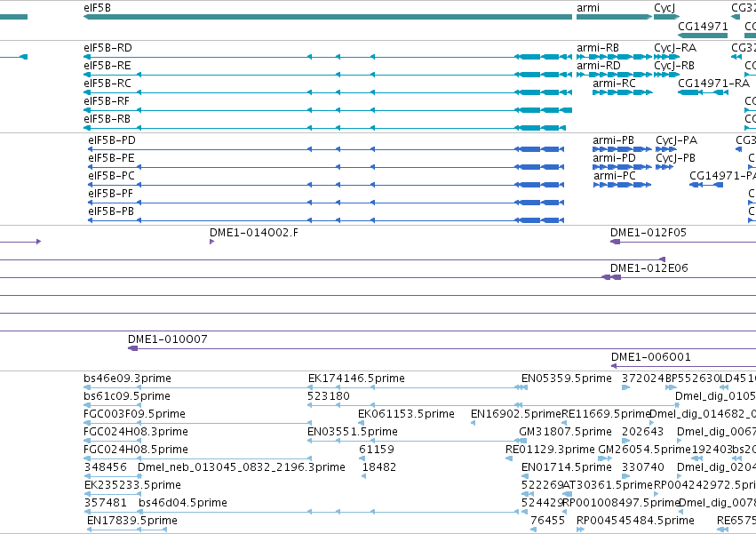The height and width of the screenshot is (534, 756).
Task: Open the CycJ gene feature
Action: point(666,17)
